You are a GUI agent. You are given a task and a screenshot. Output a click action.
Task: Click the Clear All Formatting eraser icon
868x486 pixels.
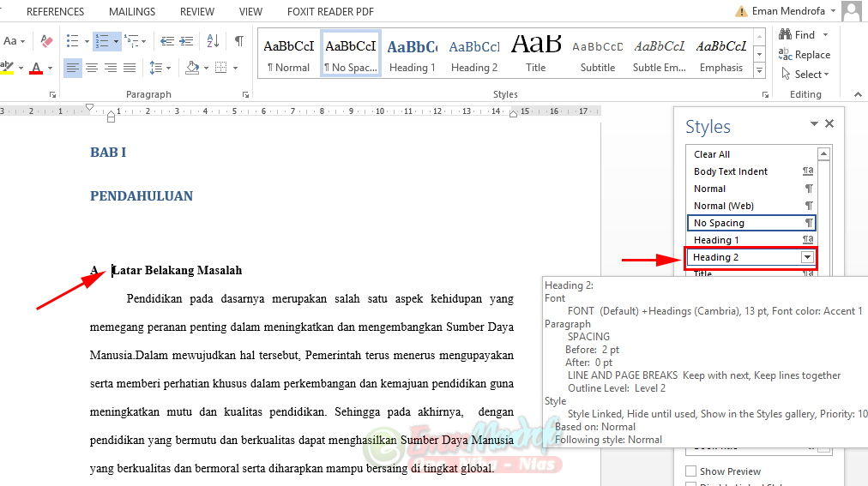point(46,41)
